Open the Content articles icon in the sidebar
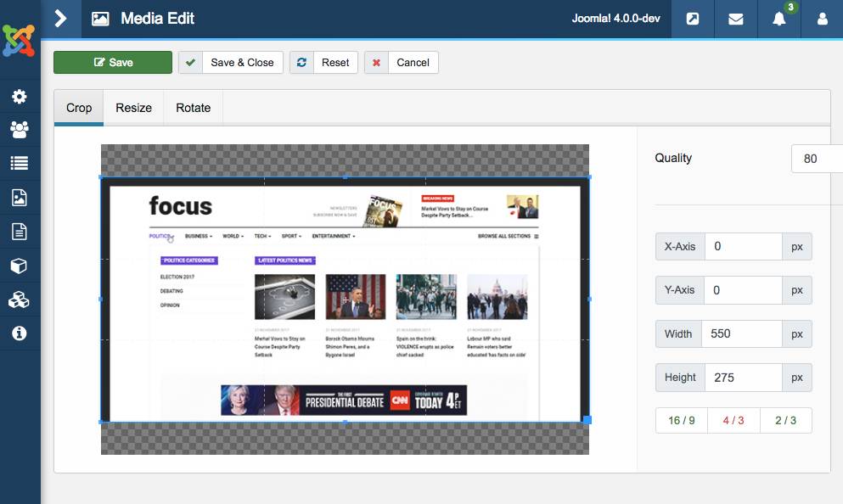The image size is (843, 504). click(19, 230)
